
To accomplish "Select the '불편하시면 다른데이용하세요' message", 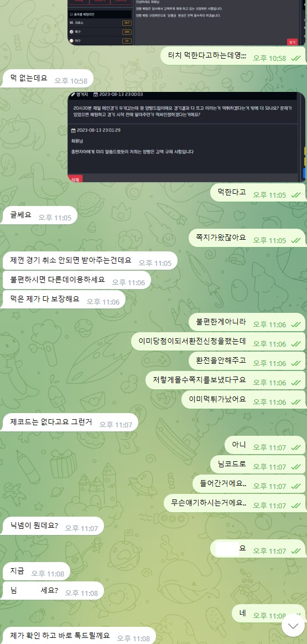I will pyautogui.click(x=76, y=280).
